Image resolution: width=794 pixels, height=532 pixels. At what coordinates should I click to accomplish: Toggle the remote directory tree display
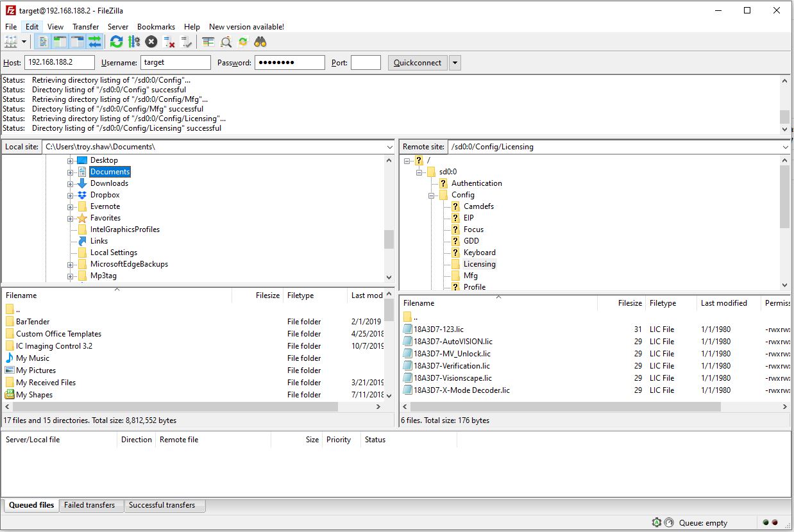tap(77, 42)
